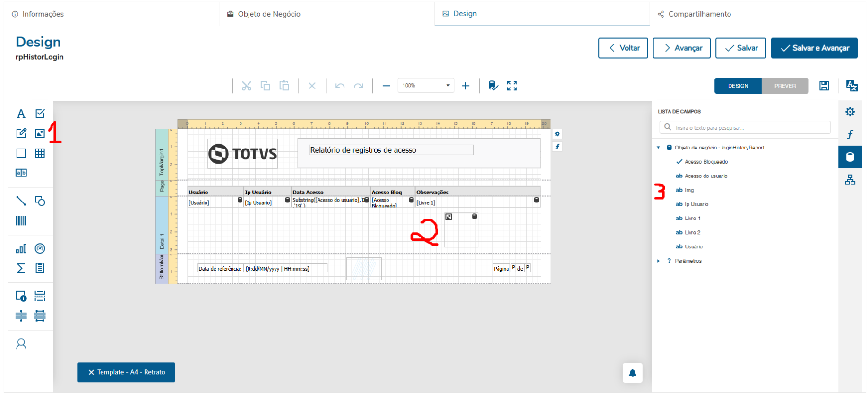Click the floppy disk save icon

tap(824, 86)
